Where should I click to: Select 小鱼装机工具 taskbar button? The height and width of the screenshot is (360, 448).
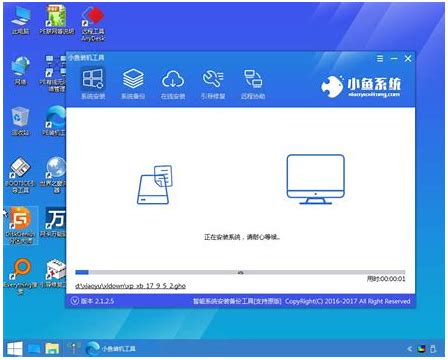[x=111, y=349]
